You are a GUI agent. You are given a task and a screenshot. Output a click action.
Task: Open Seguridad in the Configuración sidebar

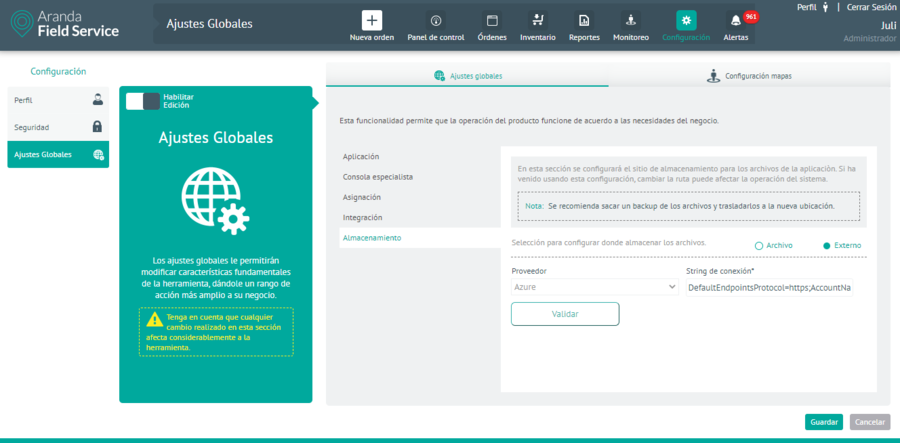click(x=58, y=127)
